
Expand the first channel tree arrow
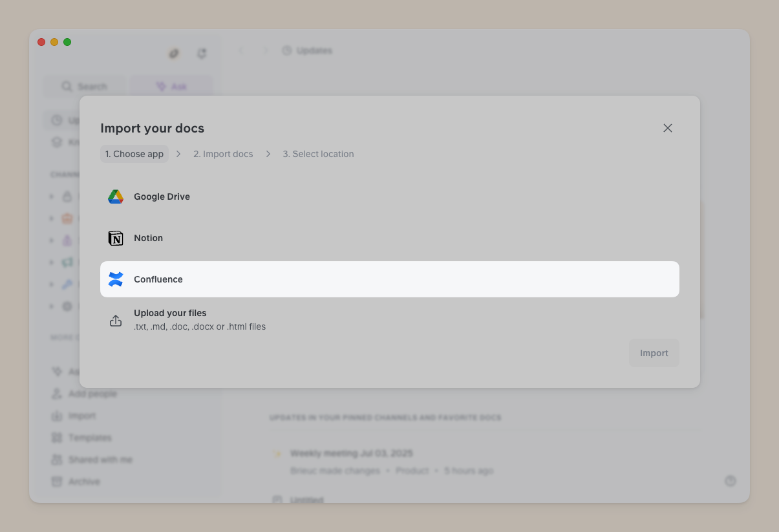(x=52, y=197)
